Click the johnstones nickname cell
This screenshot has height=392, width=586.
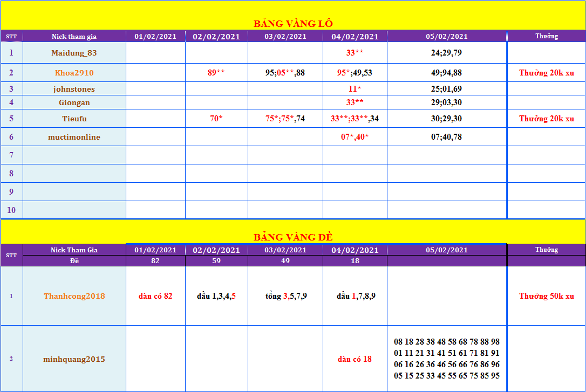[74, 89]
